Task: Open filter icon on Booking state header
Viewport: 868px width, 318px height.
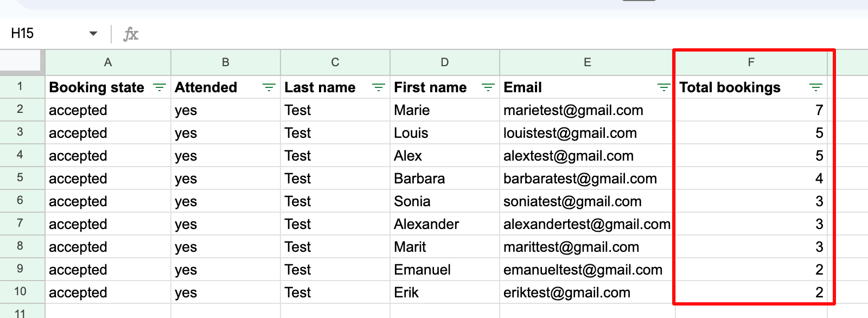Action: [x=159, y=87]
